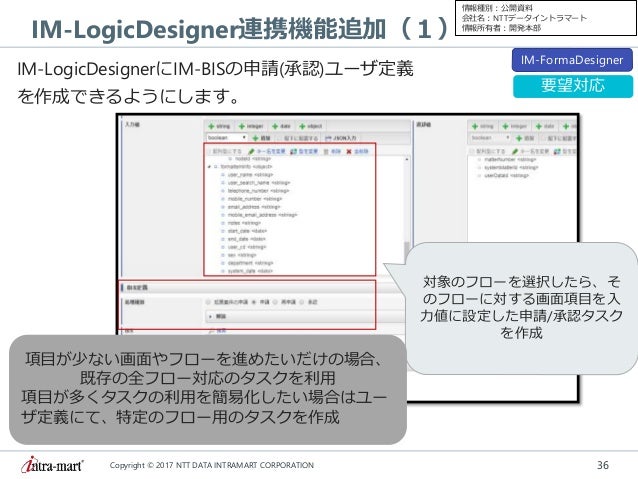
Task: Click the intra-mart logo in footer
Action: tap(52, 465)
